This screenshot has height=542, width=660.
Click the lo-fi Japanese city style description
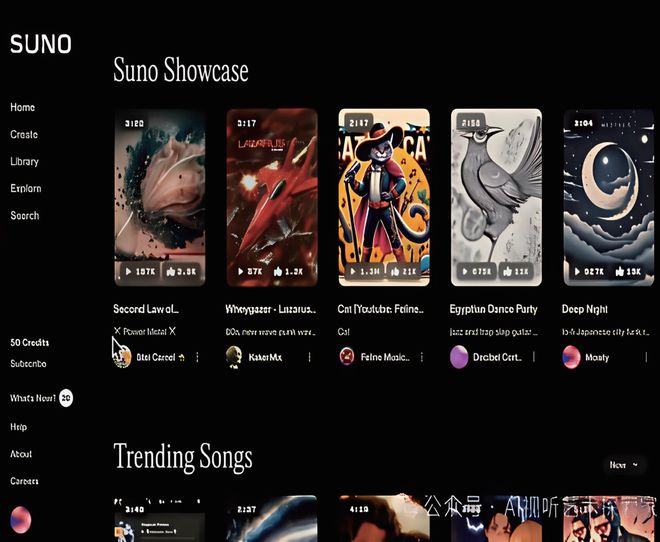click(606, 332)
